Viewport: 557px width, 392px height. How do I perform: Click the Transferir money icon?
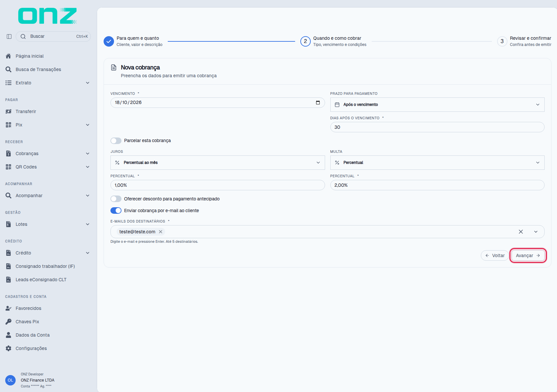coord(8,111)
